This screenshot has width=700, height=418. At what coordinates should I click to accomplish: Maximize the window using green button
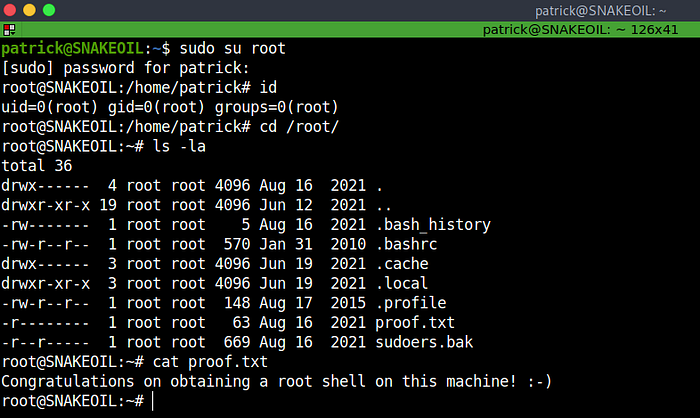click(53, 10)
